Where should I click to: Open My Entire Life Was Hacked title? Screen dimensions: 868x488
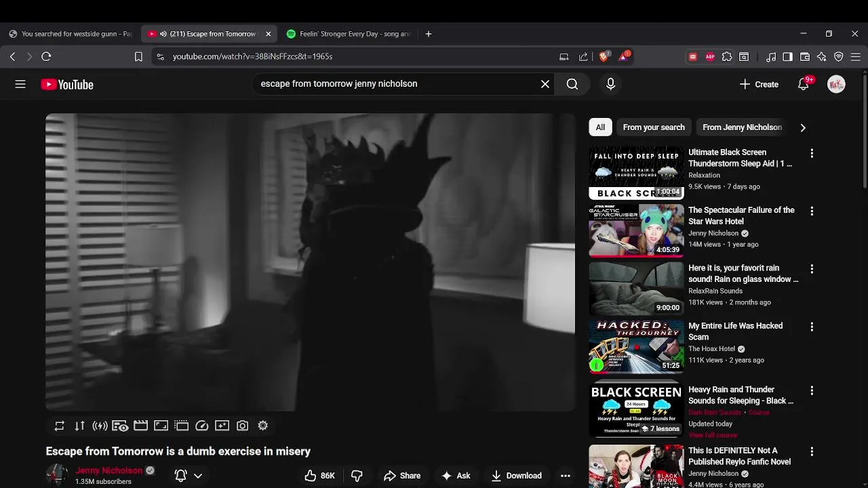click(x=735, y=331)
